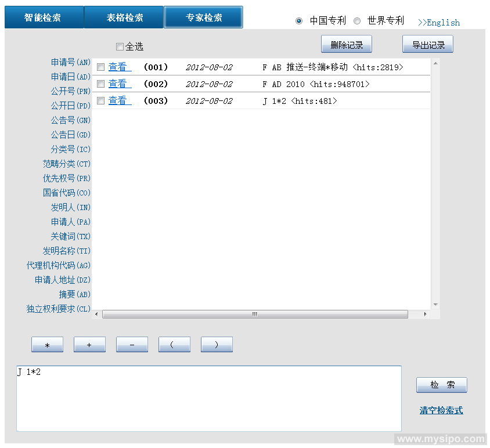
Task: Select the 中国专利 radio button
Action: tap(299, 21)
